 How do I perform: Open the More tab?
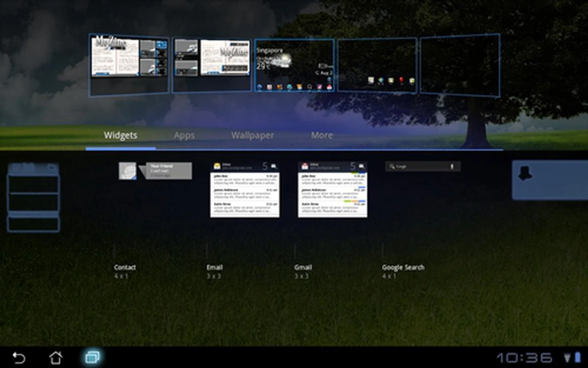(322, 135)
